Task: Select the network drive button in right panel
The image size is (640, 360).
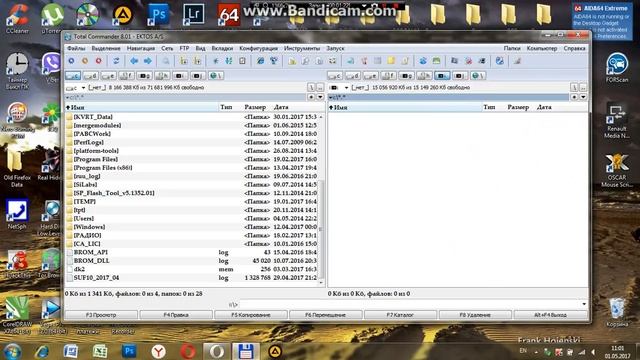Action: (478, 76)
